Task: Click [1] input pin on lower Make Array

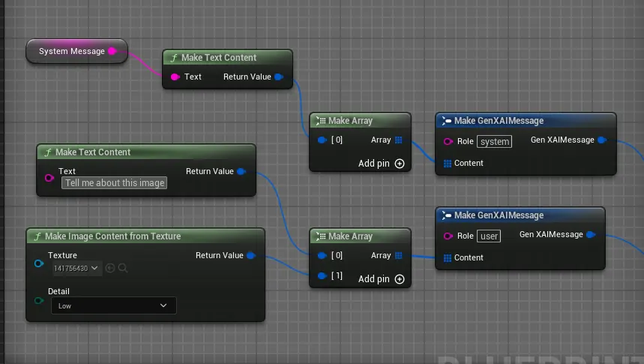Action: coord(322,275)
